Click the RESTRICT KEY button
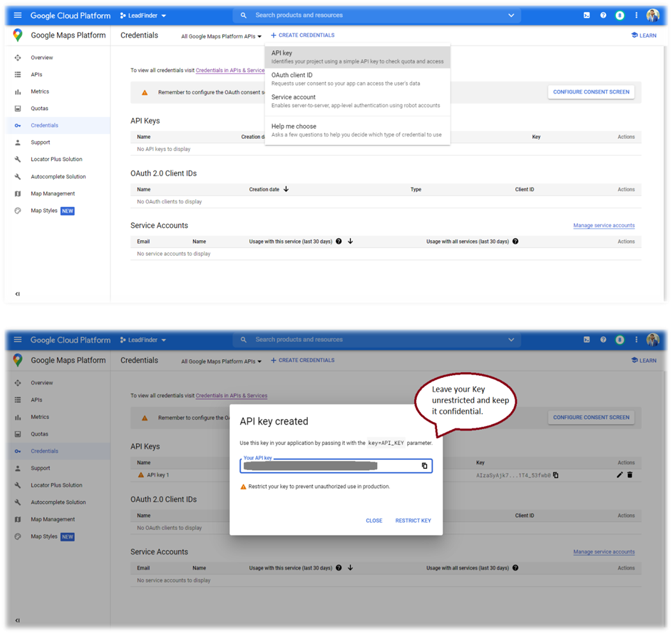This screenshot has height=634, width=672. coord(413,521)
